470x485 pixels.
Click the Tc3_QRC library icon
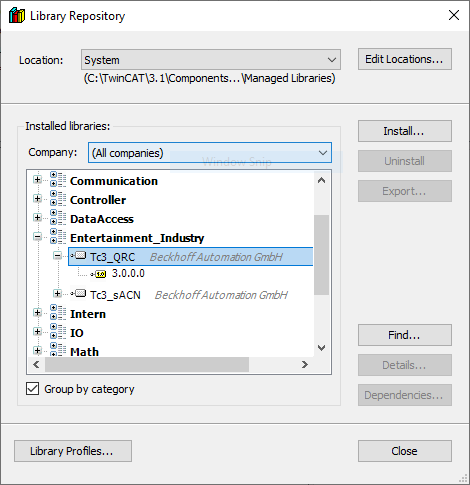coord(79,256)
